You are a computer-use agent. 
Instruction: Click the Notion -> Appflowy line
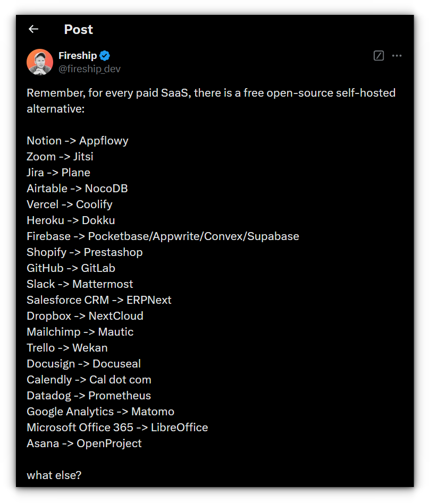coord(78,140)
